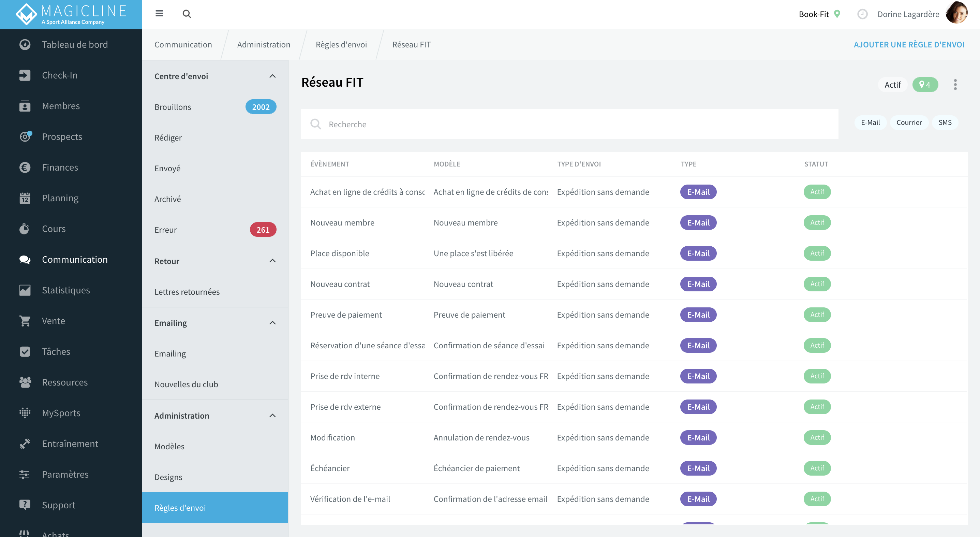This screenshot has width=980, height=537.
Task: Open the Prise de rdv interne row
Action: pyautogui.click(x=634, y=376)
